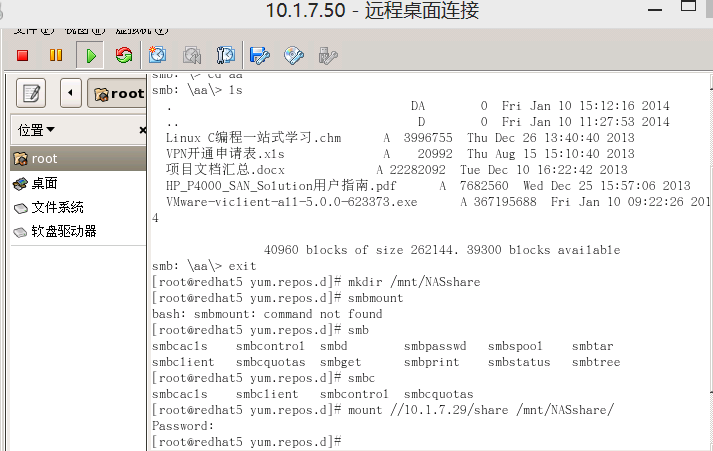Click the 'smbpasswd' completion entry

point(435,346)
